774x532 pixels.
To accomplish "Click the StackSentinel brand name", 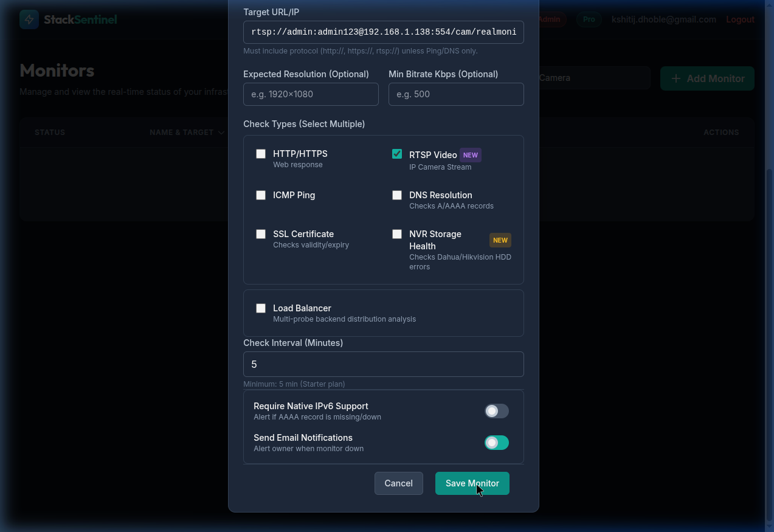I will coord(80,19).
